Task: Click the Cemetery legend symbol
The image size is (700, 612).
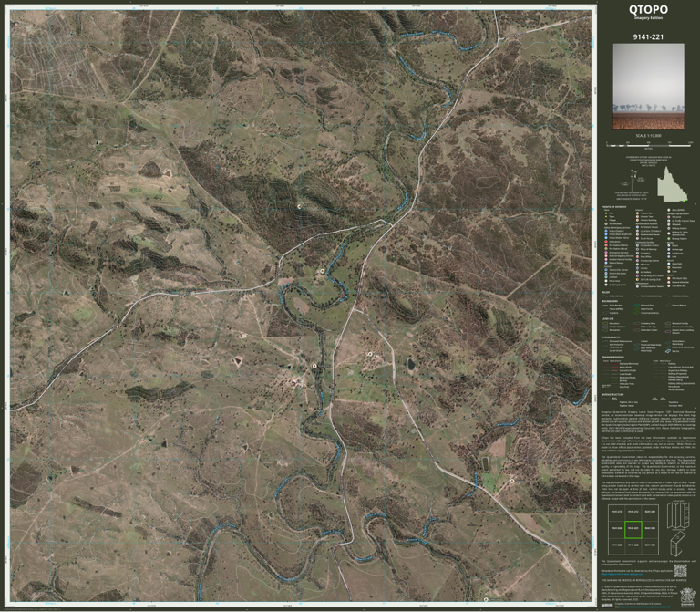Action: coord(637,254)
